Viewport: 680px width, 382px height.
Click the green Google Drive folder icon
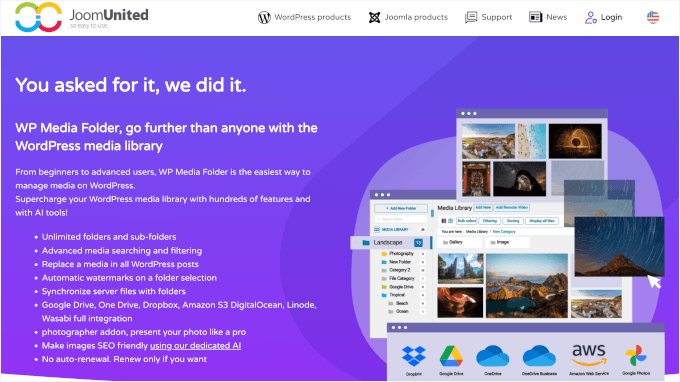pyautogui.click(x=384, y=287)
